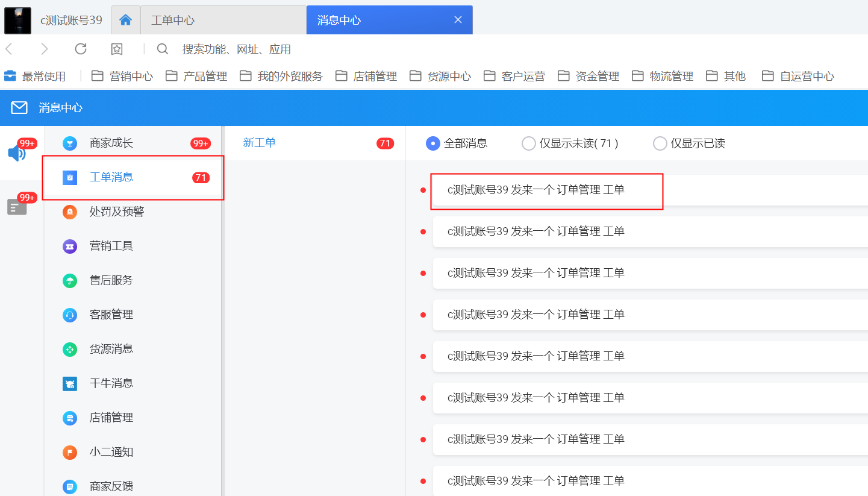Click the 商家反馈 chat icon
The width and height of the screenshot is (868, 496).
click(x=70, y=487)
